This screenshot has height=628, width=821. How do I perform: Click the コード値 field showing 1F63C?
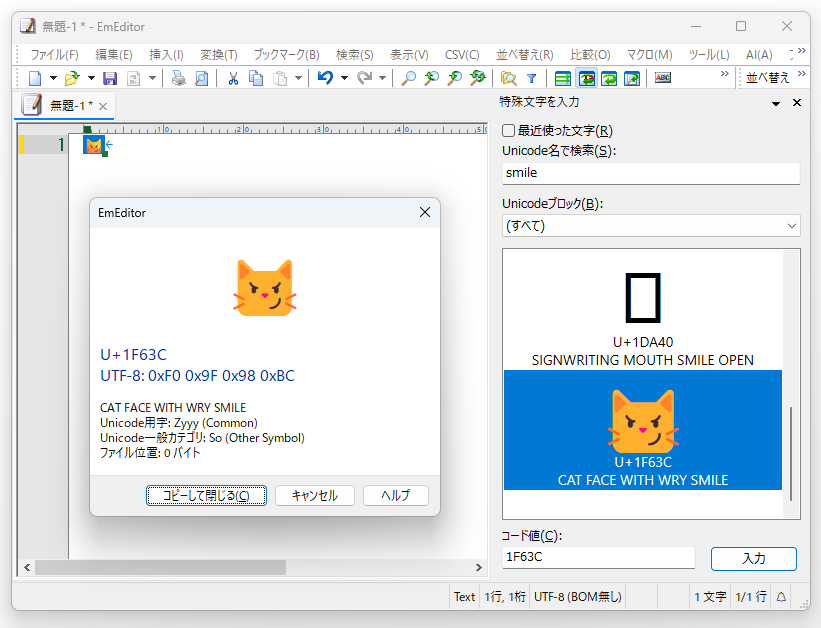tap(598, 557)
